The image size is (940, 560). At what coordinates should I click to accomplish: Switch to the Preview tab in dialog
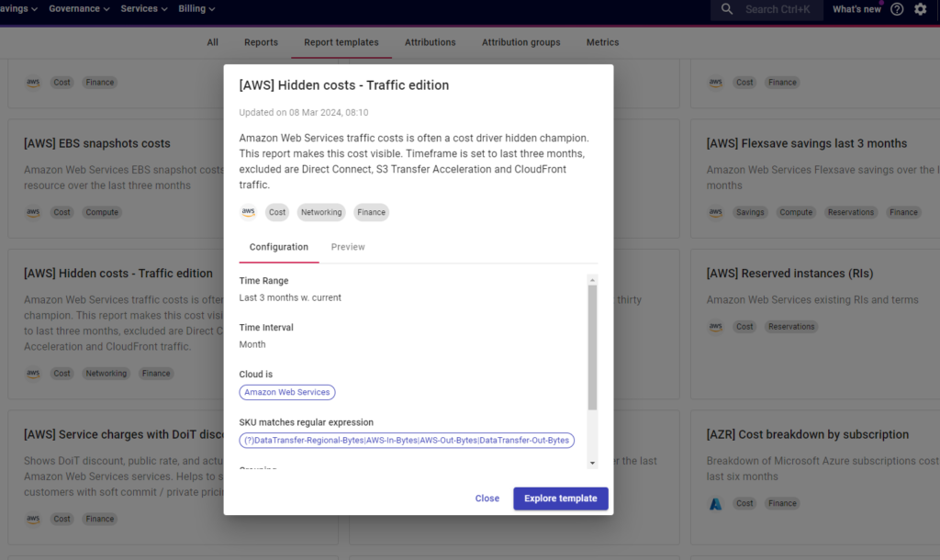348,247
